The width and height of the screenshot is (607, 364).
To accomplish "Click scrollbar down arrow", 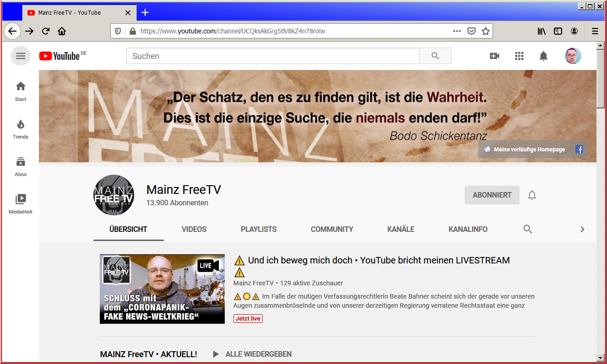I will tap(600, 357).
